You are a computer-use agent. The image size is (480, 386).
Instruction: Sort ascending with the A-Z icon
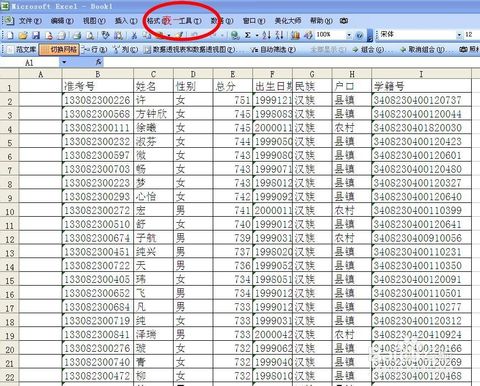click(x=266, y=35)
